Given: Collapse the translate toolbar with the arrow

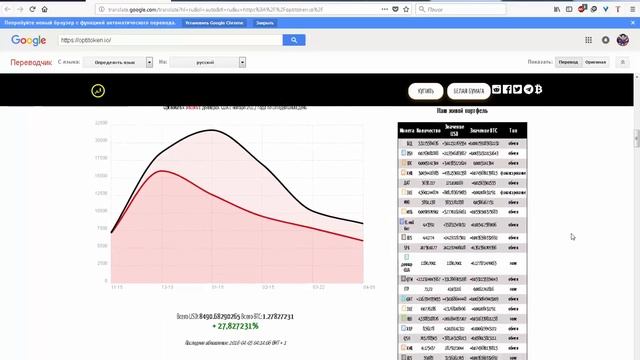Looking at the screenshot, I should coord(623,62).
